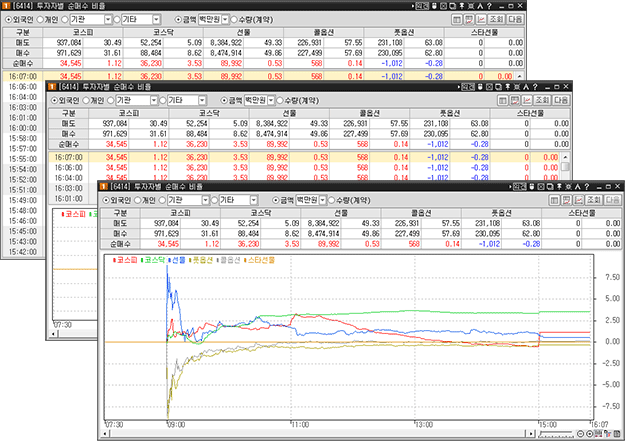
Task: Zoom out the chart with minus icon
Action: [x=580, y=434]
